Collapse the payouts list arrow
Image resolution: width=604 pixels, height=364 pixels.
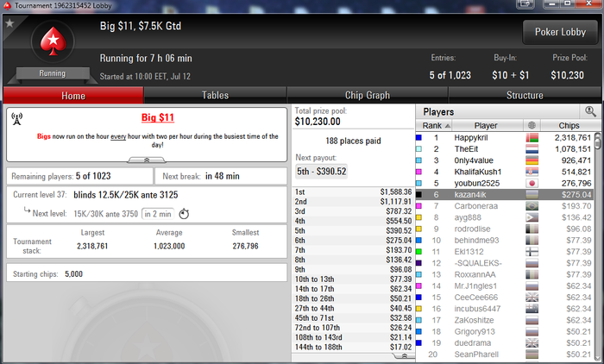click(x=404, y=356)
